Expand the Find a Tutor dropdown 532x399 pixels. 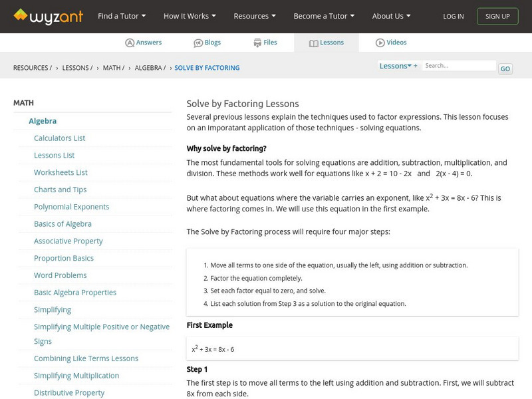pos(122,16)
